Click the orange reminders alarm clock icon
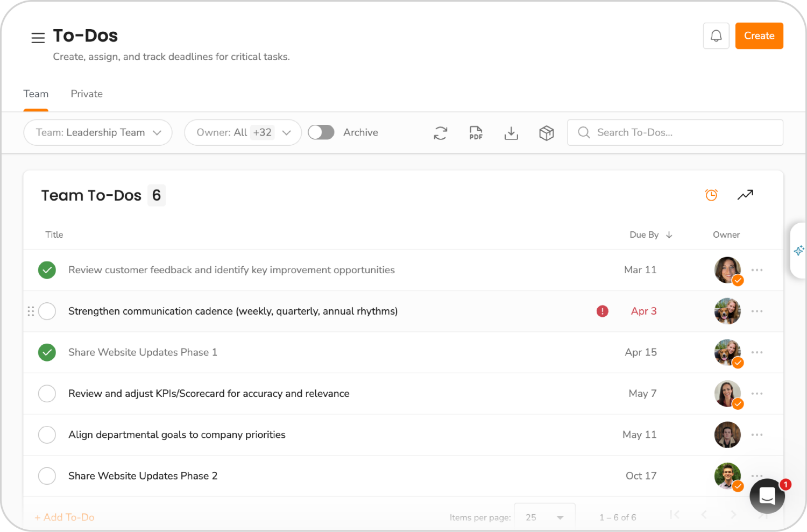The image size is (807, 532). tap(711, 195)
